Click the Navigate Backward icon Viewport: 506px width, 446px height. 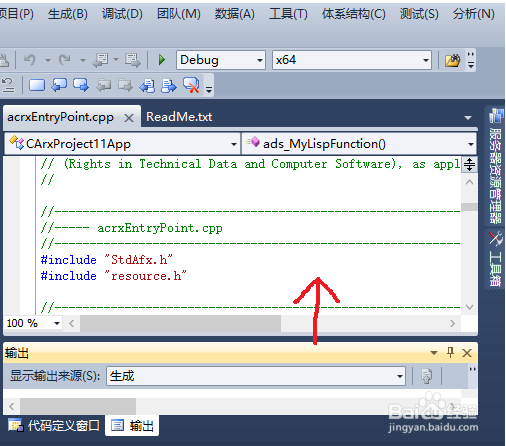(x=100, y=60)
